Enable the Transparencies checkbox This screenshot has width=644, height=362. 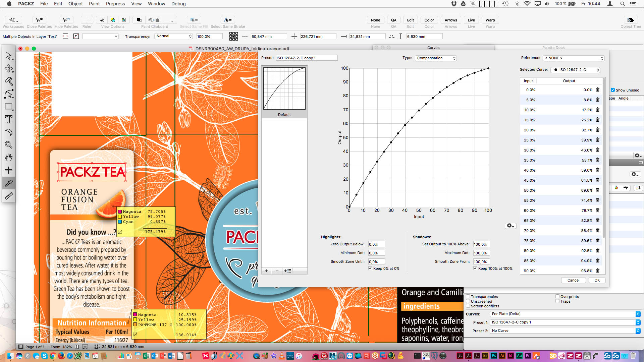coord(468,296)
